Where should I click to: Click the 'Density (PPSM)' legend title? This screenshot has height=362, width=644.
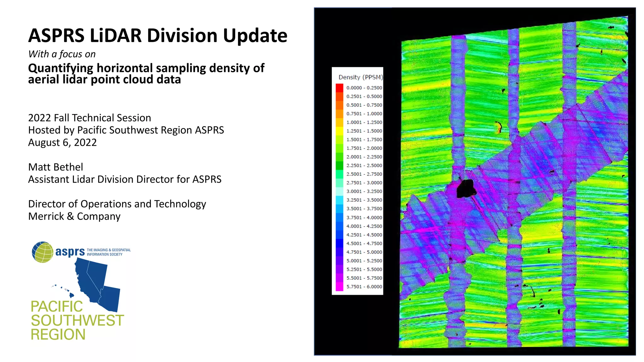(x=360, y=77)
